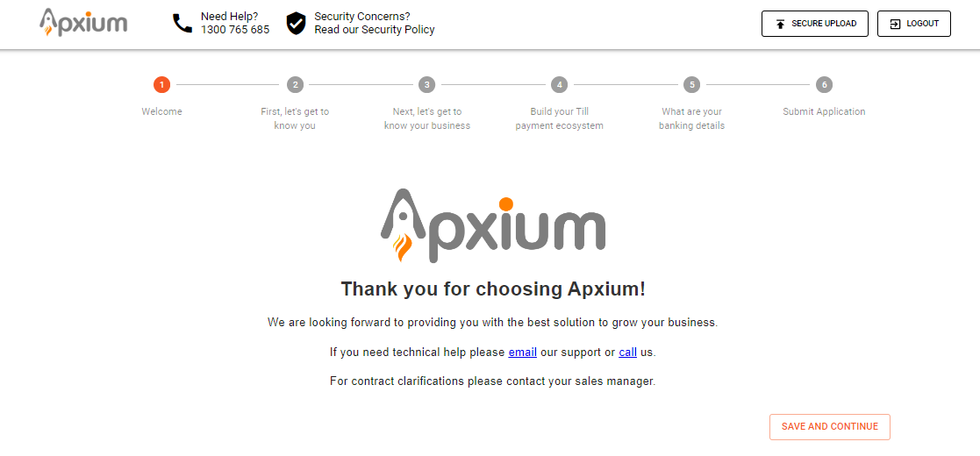The width and height of the screenshot is (980, 456).
Task: Select step 4 circle
Action: click(560, 85)
